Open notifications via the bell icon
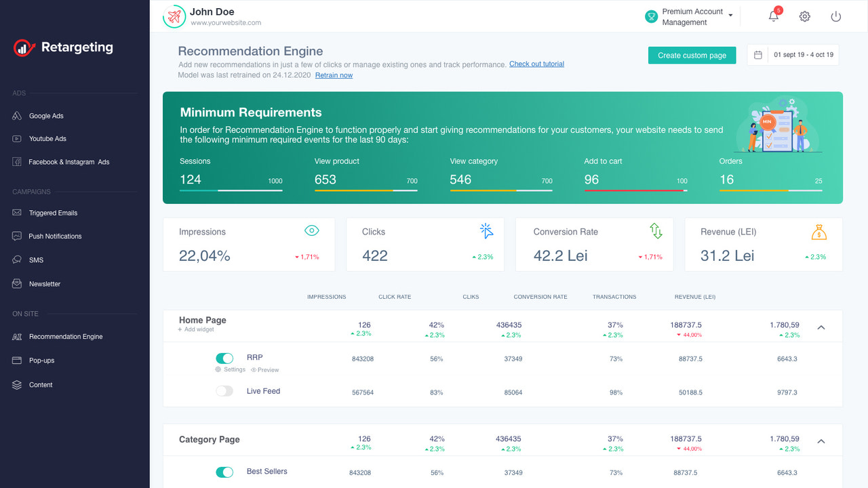The image size is (868, 488). tap(773, 16)
